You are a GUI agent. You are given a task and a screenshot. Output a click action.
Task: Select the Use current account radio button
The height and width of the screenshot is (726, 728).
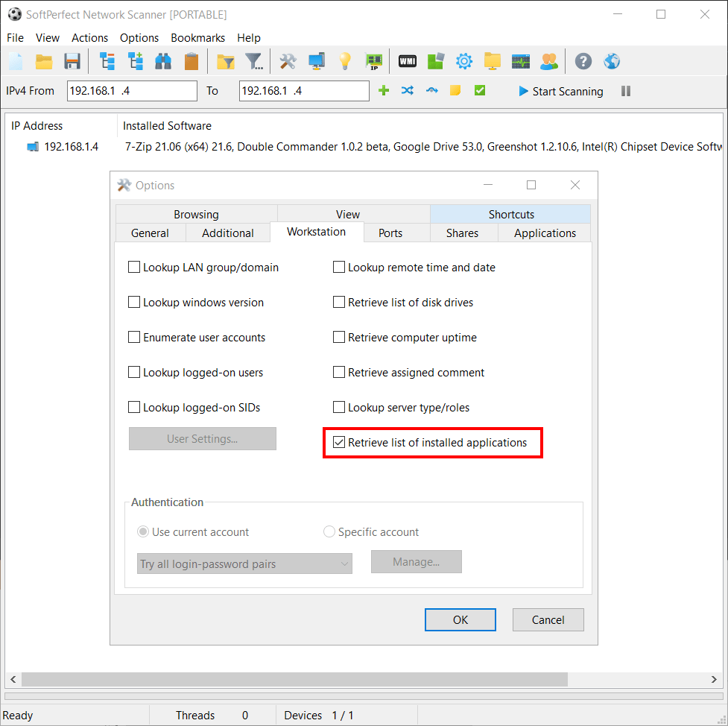click(143, 532)
